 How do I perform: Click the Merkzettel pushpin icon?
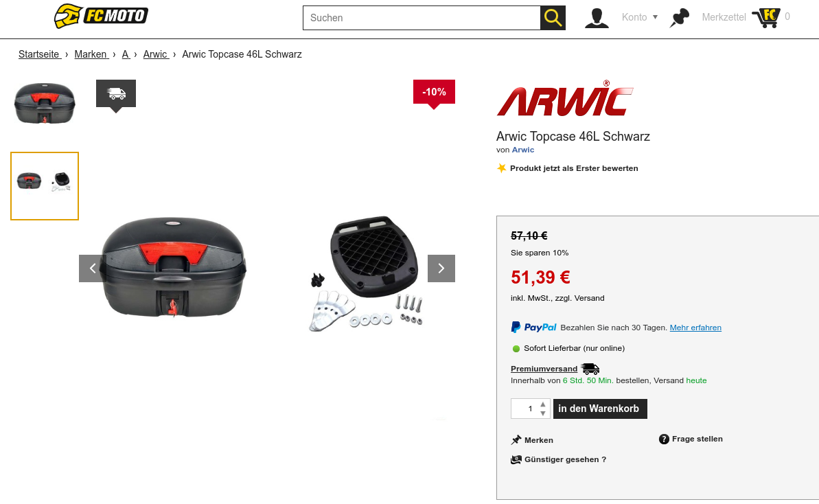point(680,18)
